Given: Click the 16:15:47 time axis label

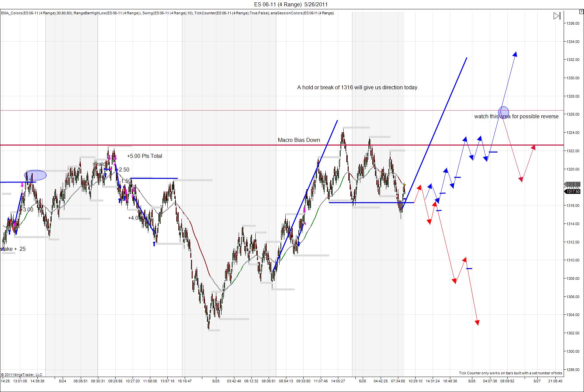Looking at the screenshot, I should [x=185, y=381].
